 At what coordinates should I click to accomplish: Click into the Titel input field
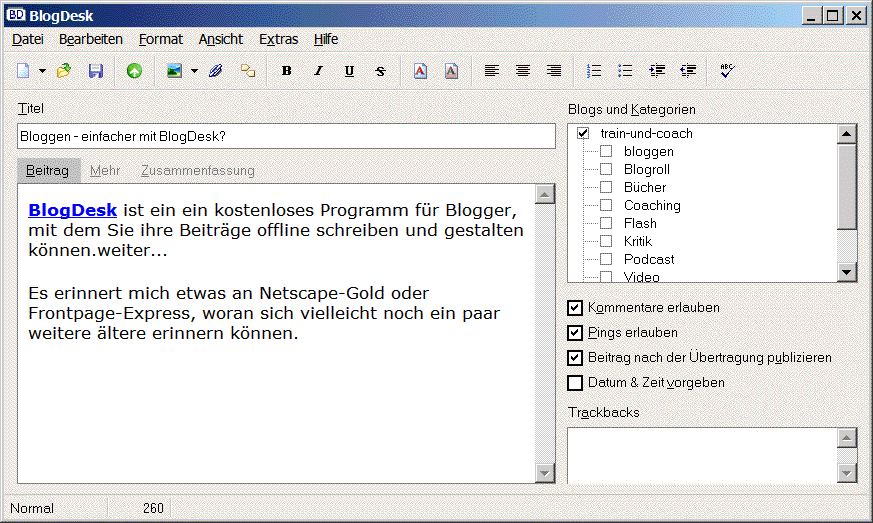[286, 136]
